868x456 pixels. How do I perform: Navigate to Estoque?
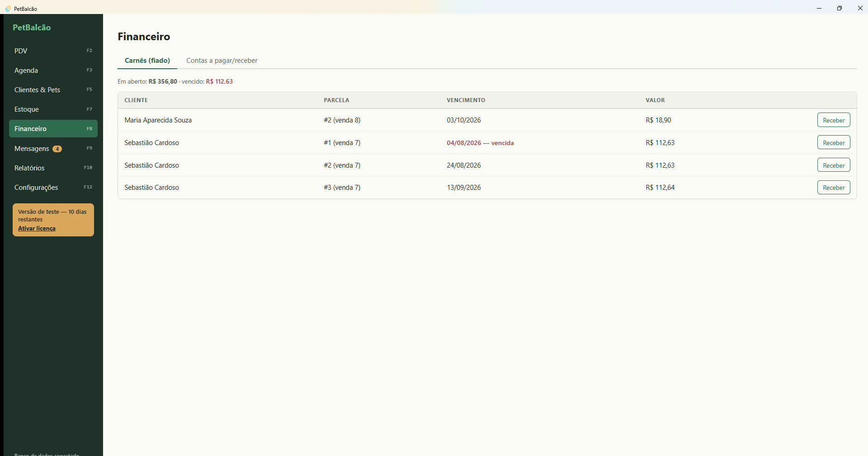[x=53, y=109]
